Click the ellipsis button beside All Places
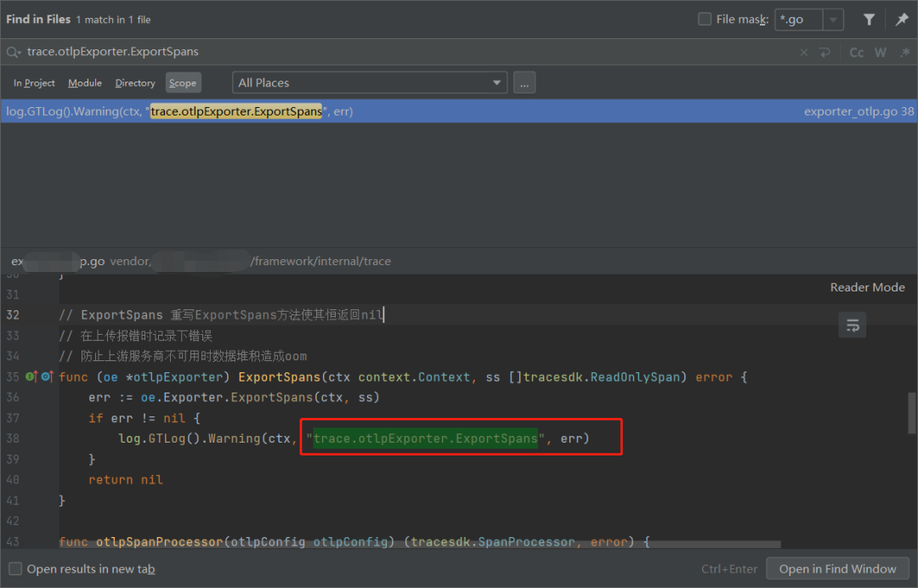918x588 pixels. click(x=524, y=82)
